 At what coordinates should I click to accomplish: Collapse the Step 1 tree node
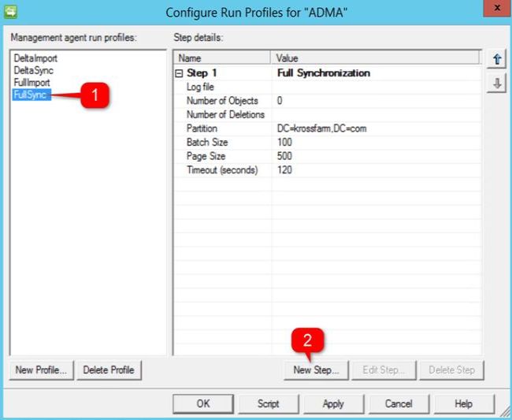click(179, 73)
